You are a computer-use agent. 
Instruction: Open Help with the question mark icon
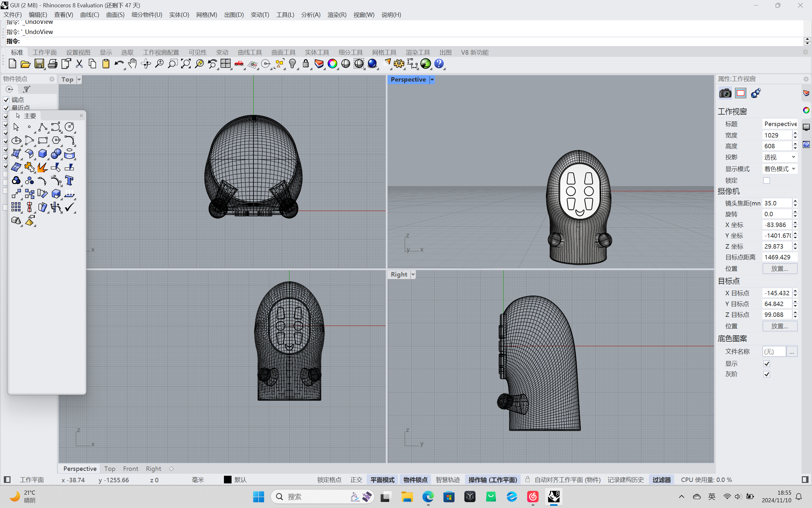(x=439, y=63)
